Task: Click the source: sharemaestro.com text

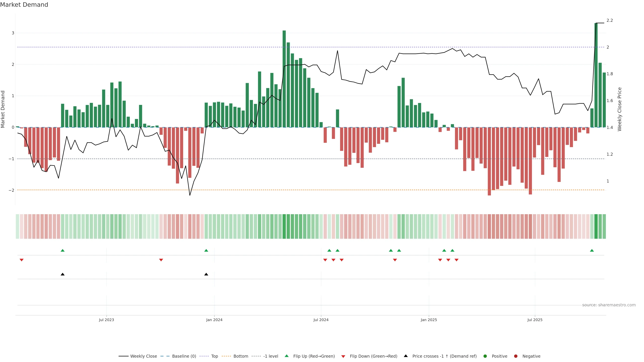Action: pyautogui.click(x=609, y=305)
